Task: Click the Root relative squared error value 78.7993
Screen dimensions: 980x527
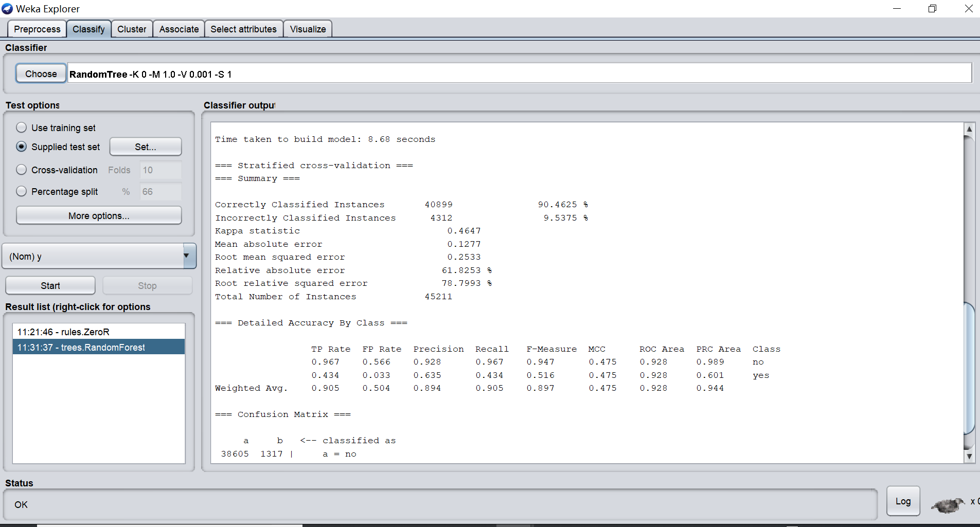Action: tap(461, 283)
